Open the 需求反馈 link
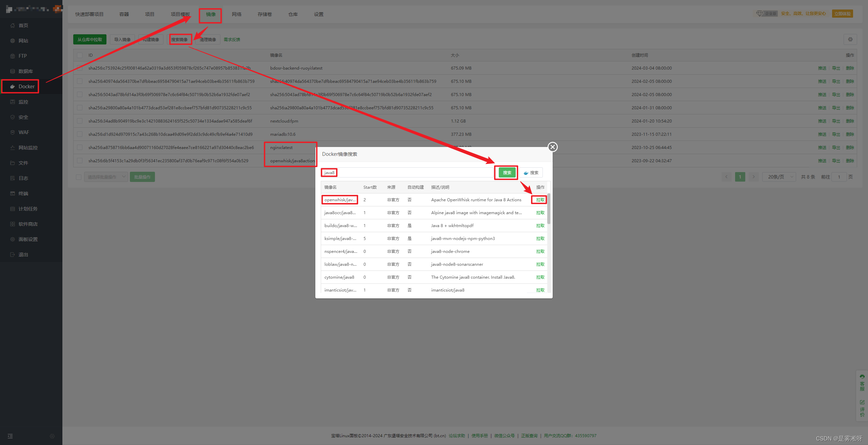868x445 pixels. tap(232, 40)
